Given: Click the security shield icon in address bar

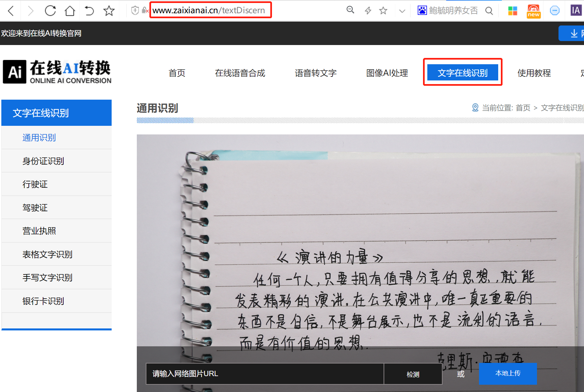Looking at the screenshot, I should (x=135, y=11).
